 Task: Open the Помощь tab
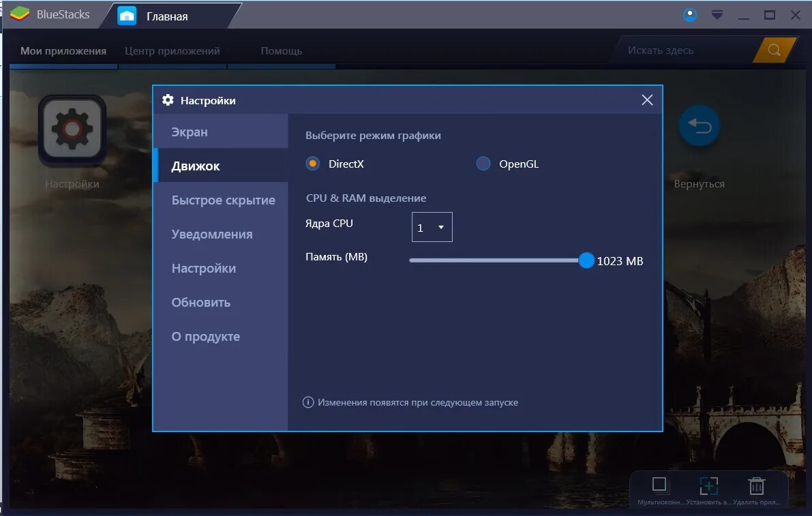[281, 50]
